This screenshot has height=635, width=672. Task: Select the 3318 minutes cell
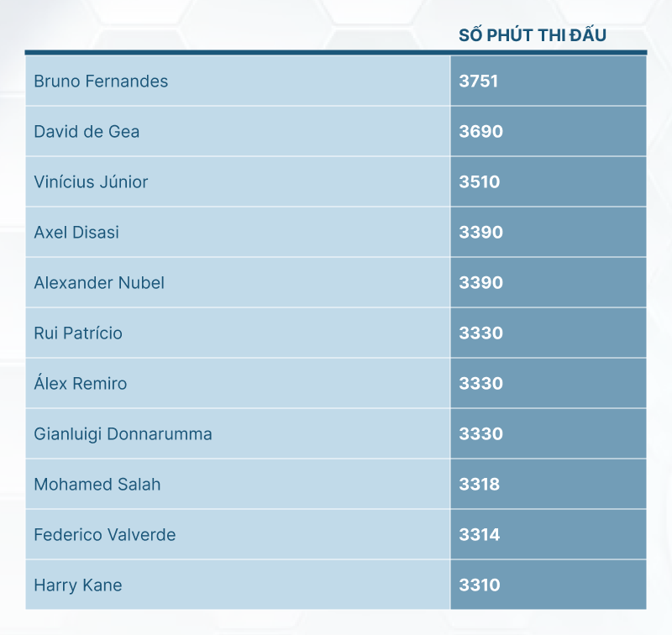point(480,485)
